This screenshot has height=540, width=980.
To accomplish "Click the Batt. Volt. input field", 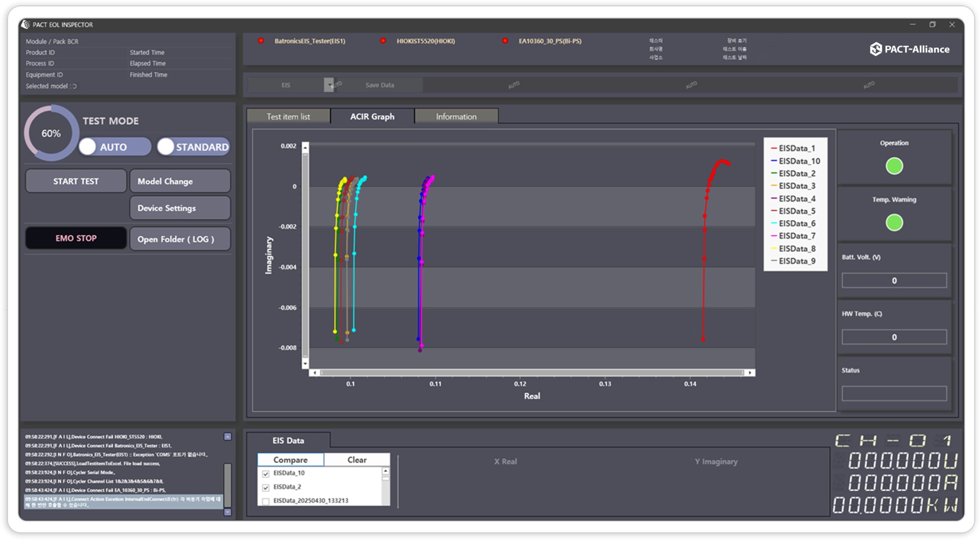I will click(894, 281).
